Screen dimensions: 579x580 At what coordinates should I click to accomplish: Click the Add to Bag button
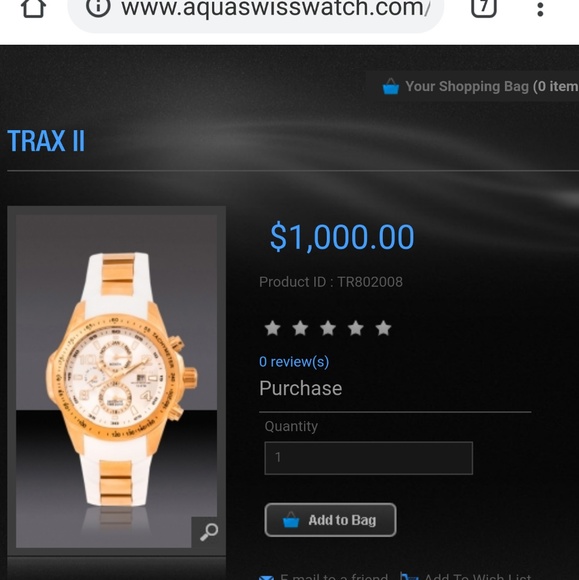click(330, 520)
